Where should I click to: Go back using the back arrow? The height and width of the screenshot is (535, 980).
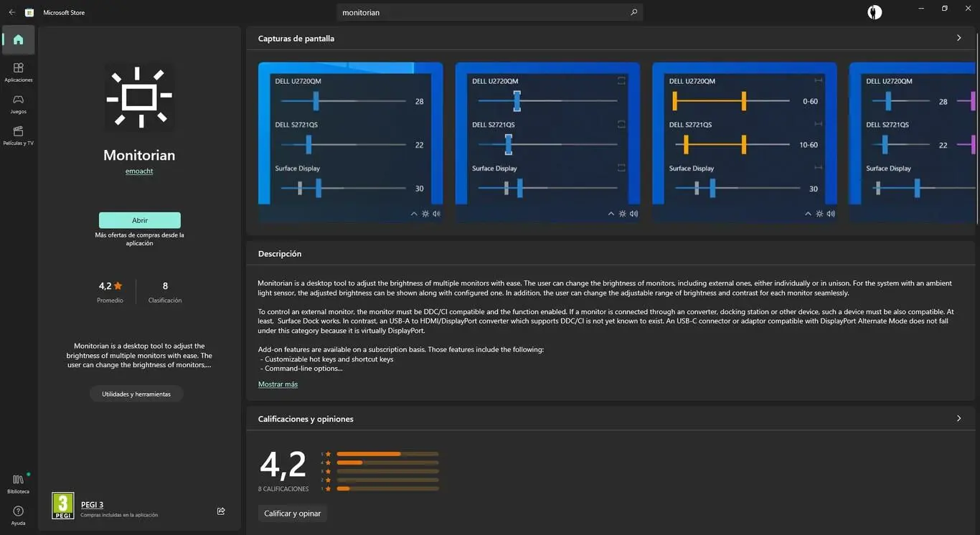coord(11,12)
